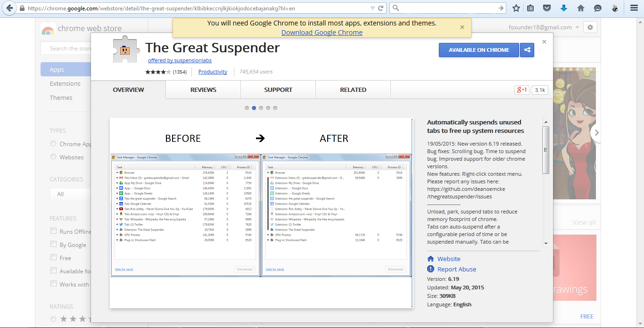Select Themes in web store sidebar

pos(61,98)
